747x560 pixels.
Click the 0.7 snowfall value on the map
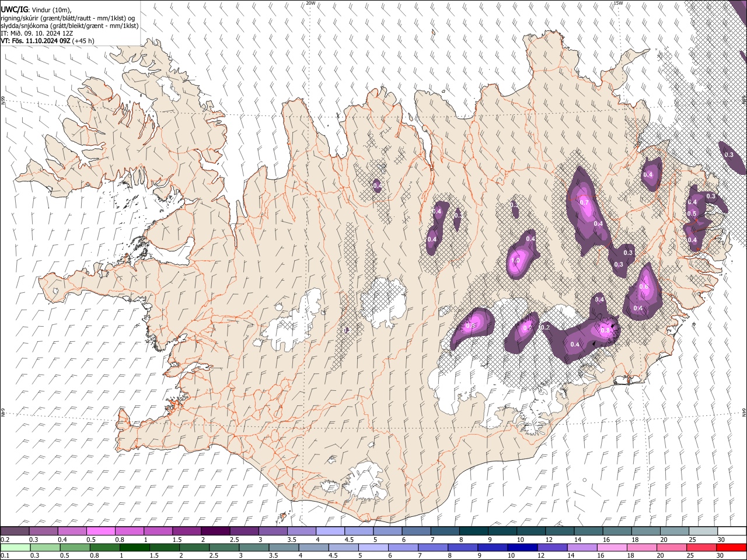pyautogui.click(x=583, y=202)
